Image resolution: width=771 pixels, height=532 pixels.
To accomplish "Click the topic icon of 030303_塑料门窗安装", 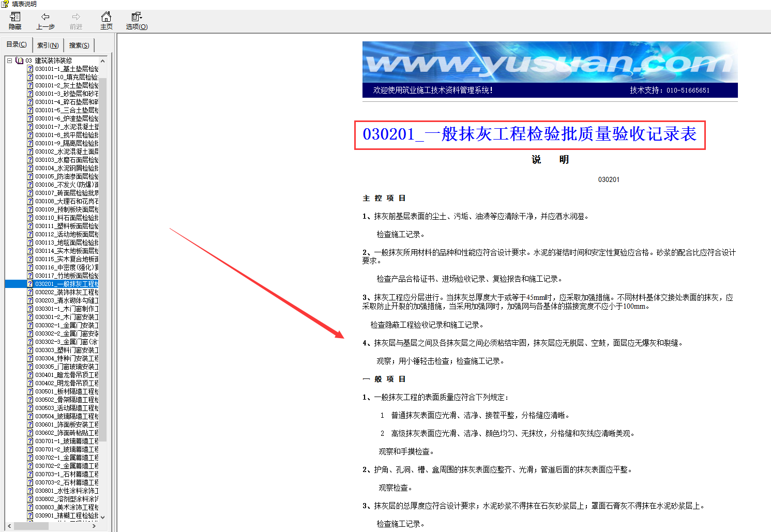I will tap(30, 350).
